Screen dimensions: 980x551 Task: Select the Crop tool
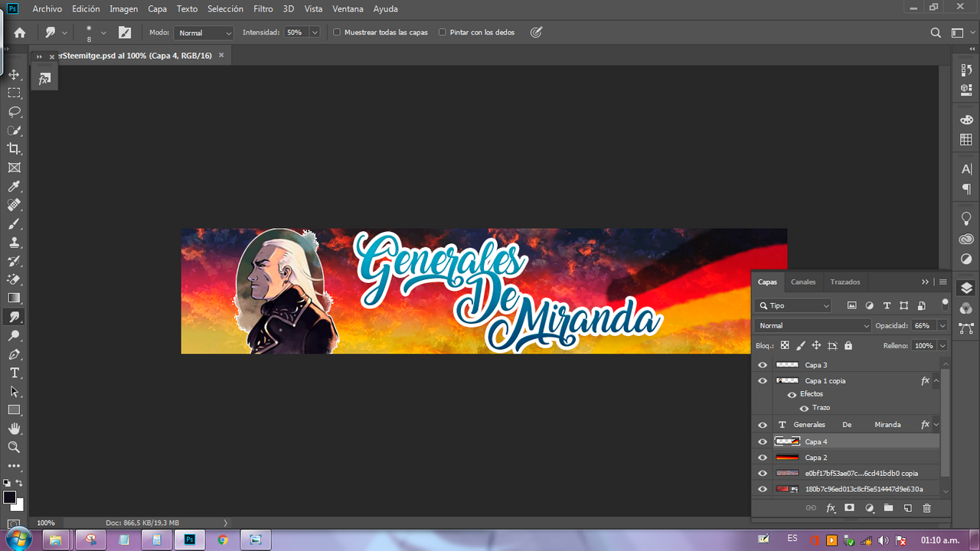coord(14,148)
